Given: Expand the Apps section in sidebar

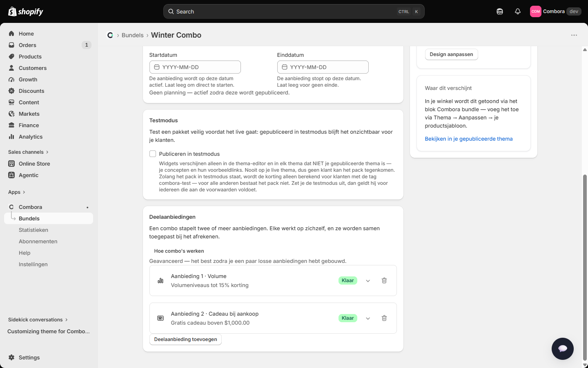Looking at the screenshot, I should [x=17, y=192].
